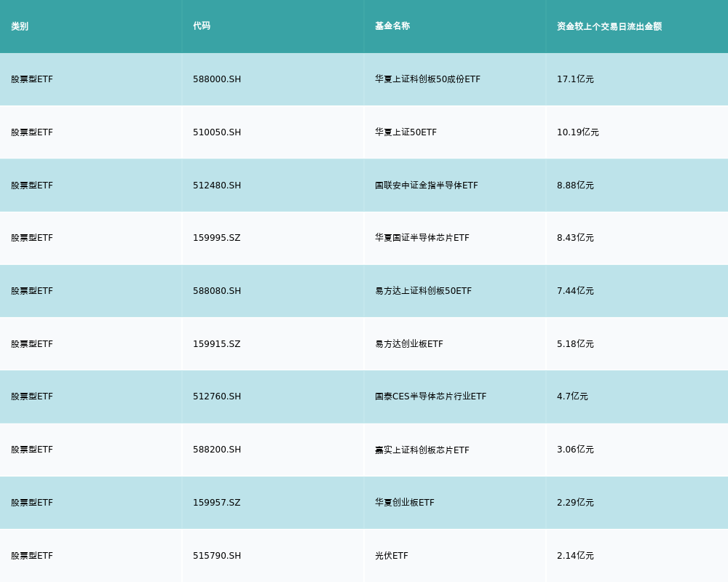Click fund code 588200.SH

217,450
